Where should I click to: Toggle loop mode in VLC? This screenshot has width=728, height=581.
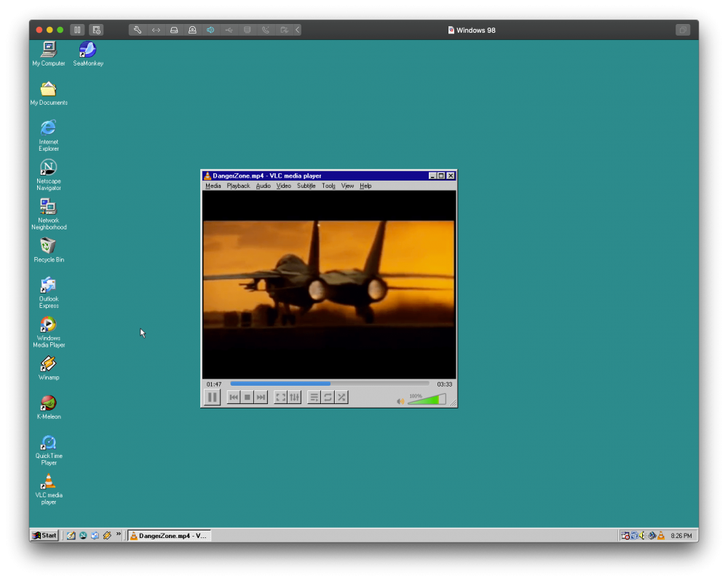pos(328,397)
